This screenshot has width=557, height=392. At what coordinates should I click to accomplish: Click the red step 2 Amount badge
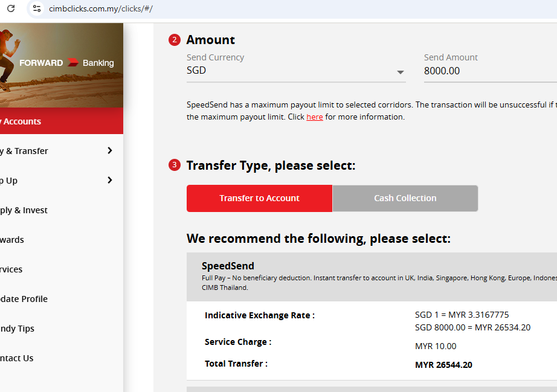175,40
